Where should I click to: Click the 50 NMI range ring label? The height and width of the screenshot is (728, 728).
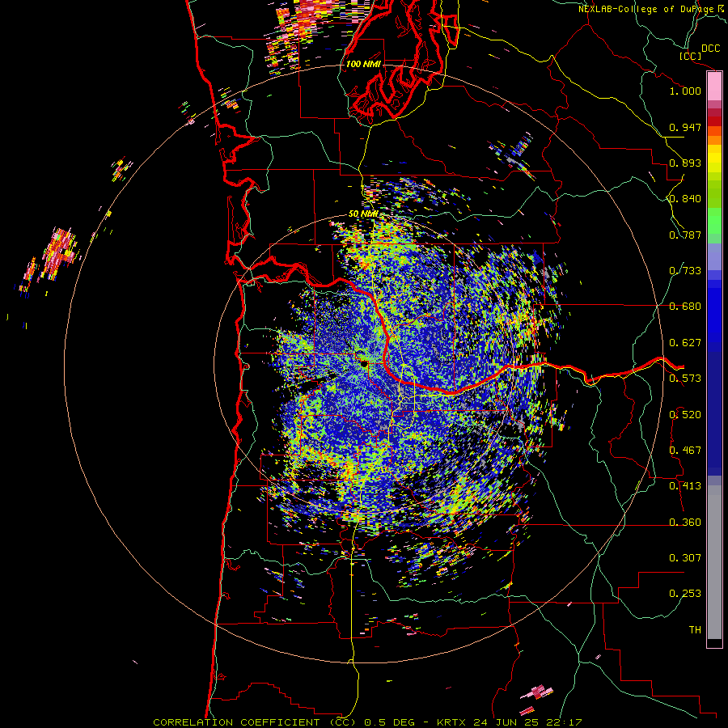[363, 214]
